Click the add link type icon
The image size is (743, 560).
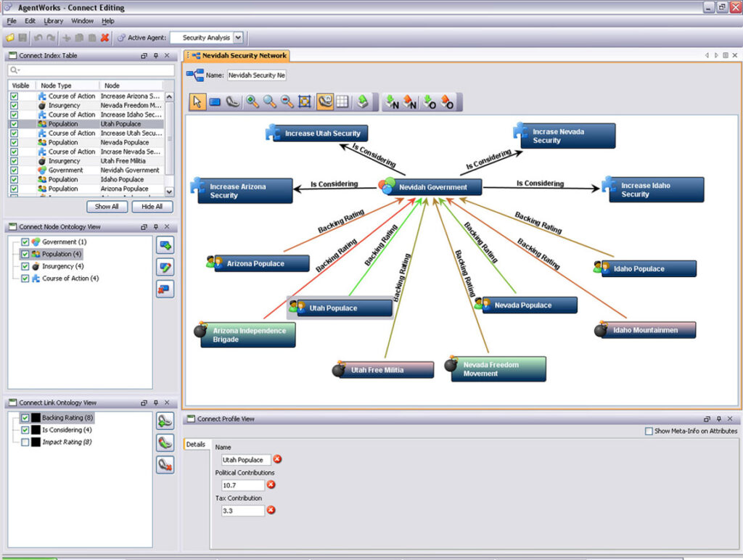(x=165, y=421)
